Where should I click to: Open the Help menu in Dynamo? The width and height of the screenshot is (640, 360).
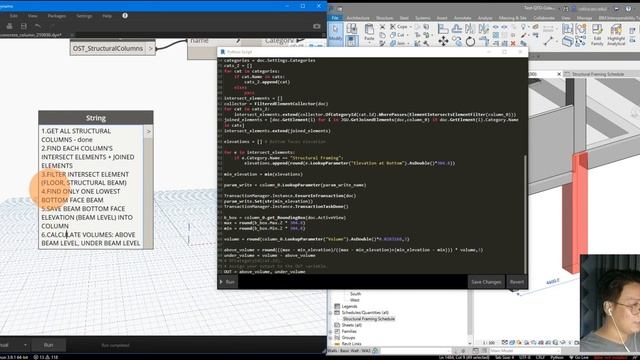[107, 16]
